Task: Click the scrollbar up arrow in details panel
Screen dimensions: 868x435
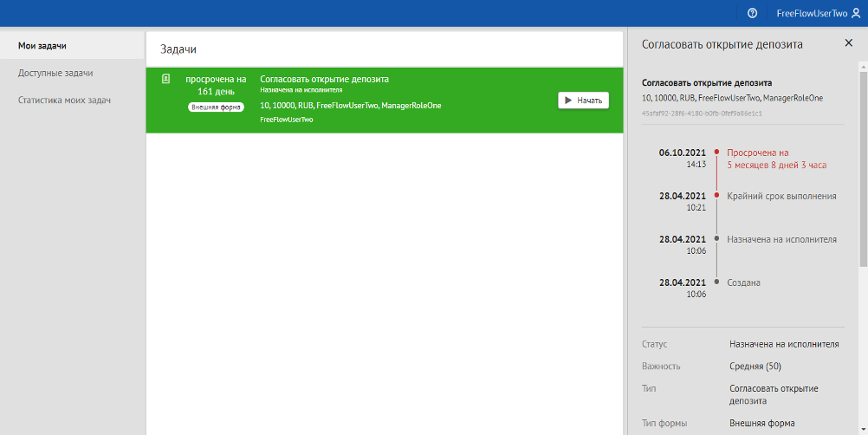Action: pyautogui.click(x=863, y=67)
